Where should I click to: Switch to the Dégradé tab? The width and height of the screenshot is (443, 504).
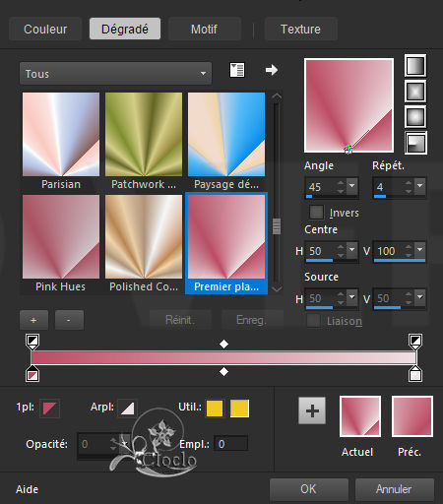(125, 30)
